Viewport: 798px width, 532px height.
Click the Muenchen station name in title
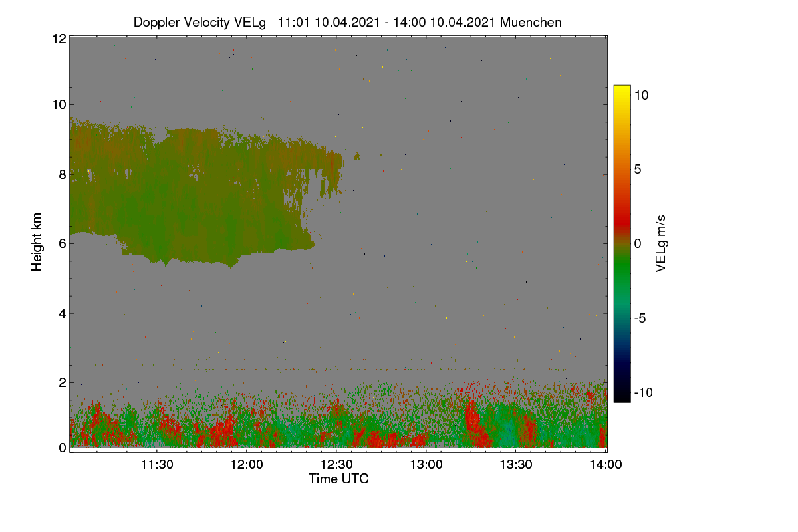pos(531,22)
